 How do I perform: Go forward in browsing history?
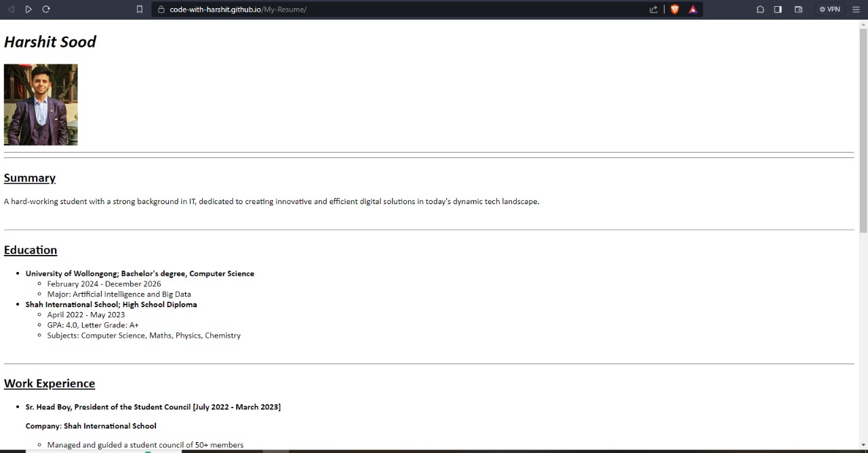[28, 9]
